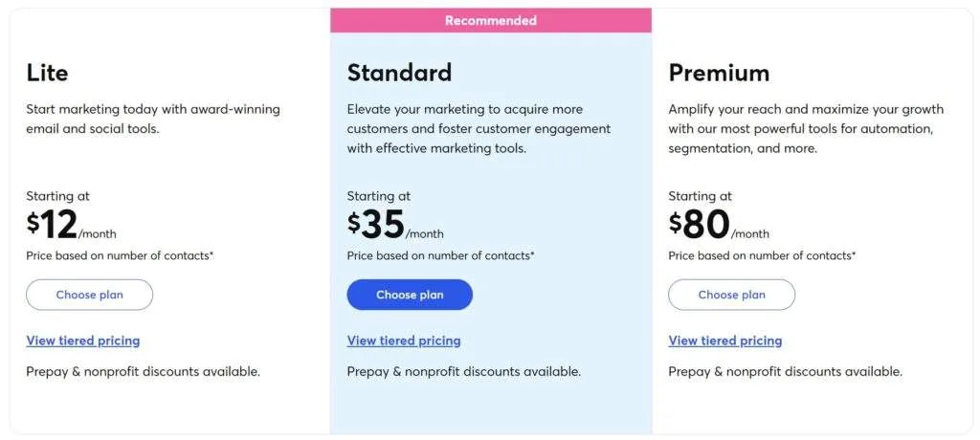Click the Lite plan description text
Image resolution: width=980 pixels, height=440 pixels.
(153, 119)
